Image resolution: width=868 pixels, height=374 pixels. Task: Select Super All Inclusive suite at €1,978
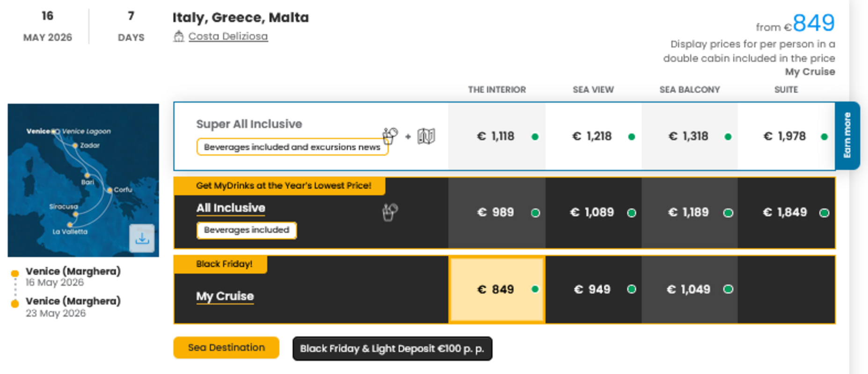[x=785, y=137]
